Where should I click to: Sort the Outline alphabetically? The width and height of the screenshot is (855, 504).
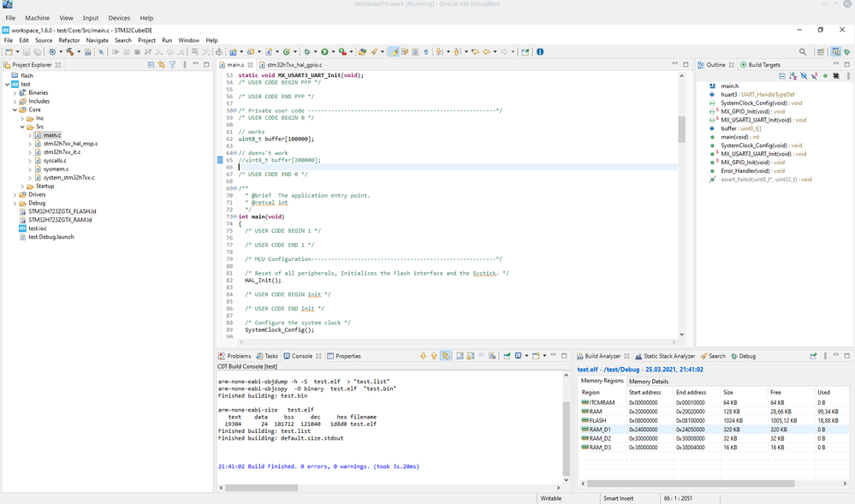[793, 76]
